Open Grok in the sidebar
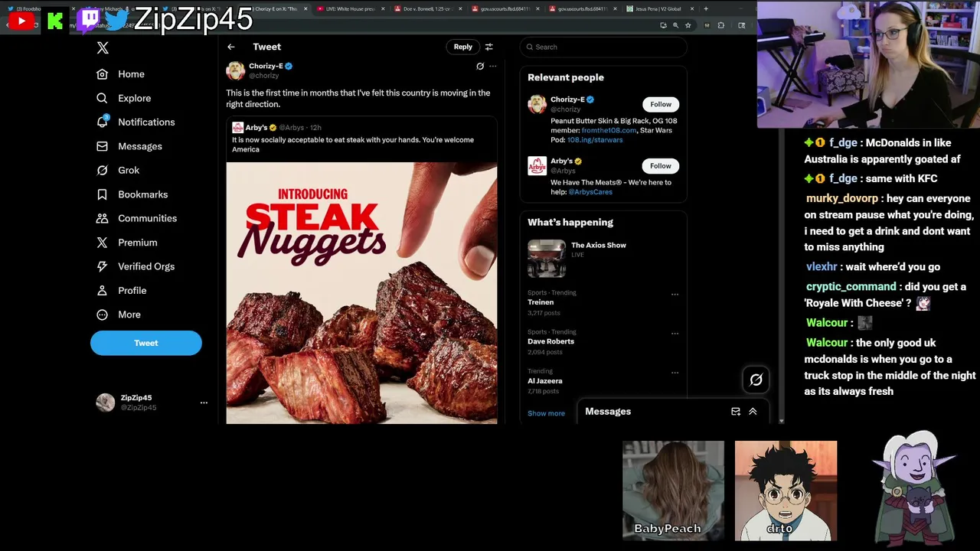This screenshot has height=551, width=980. [118, 170]
